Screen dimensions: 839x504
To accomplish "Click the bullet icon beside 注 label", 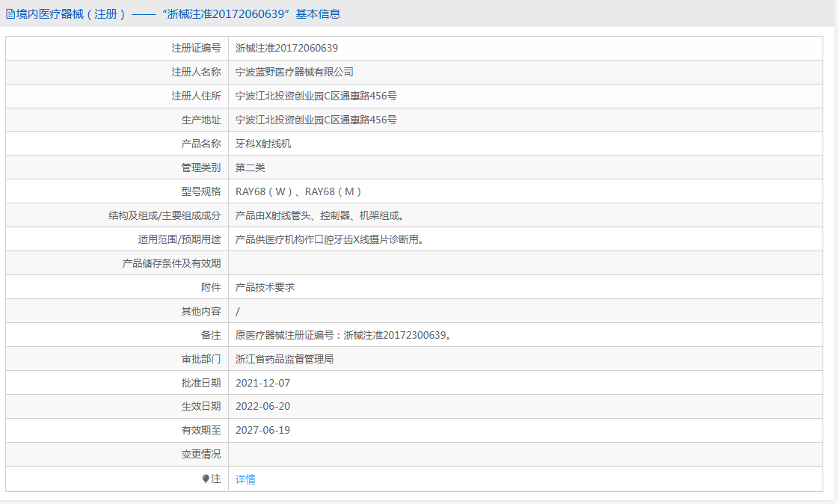I will tap(206, 479).
